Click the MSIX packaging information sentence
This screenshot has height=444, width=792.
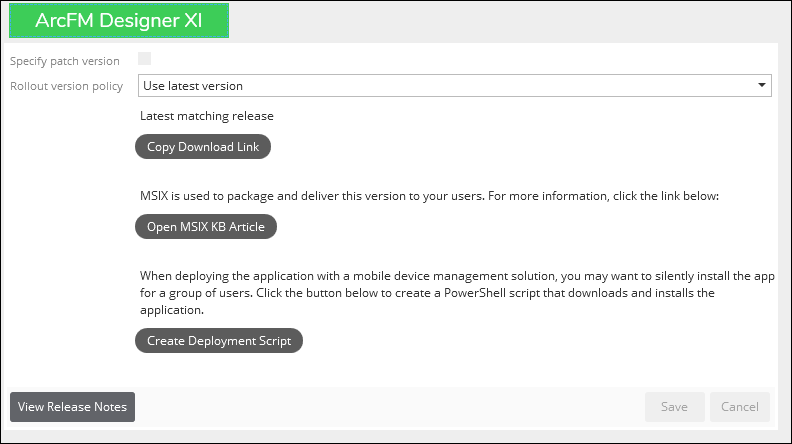429,196
